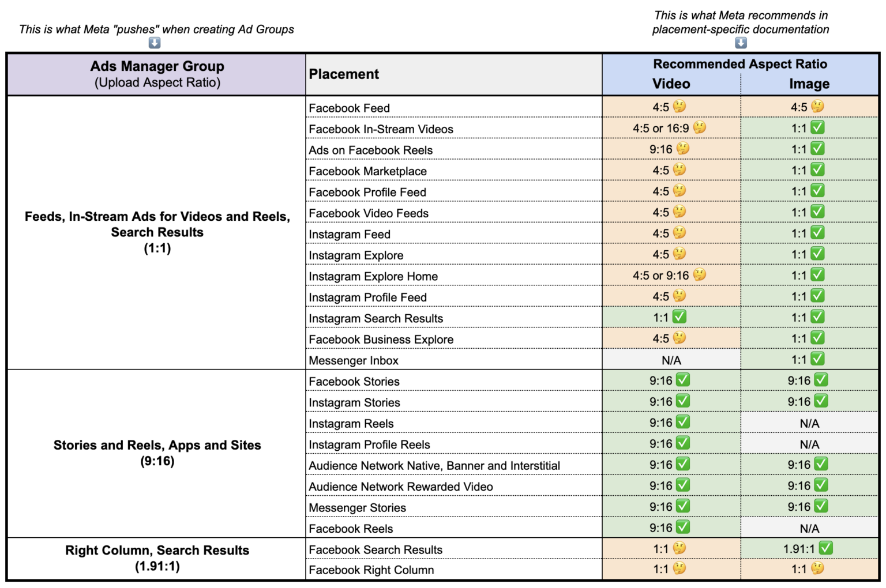Select the N/A cell for Instagram Reels image
Viewport: 886px width, 588px height.
tap(809, 422)
